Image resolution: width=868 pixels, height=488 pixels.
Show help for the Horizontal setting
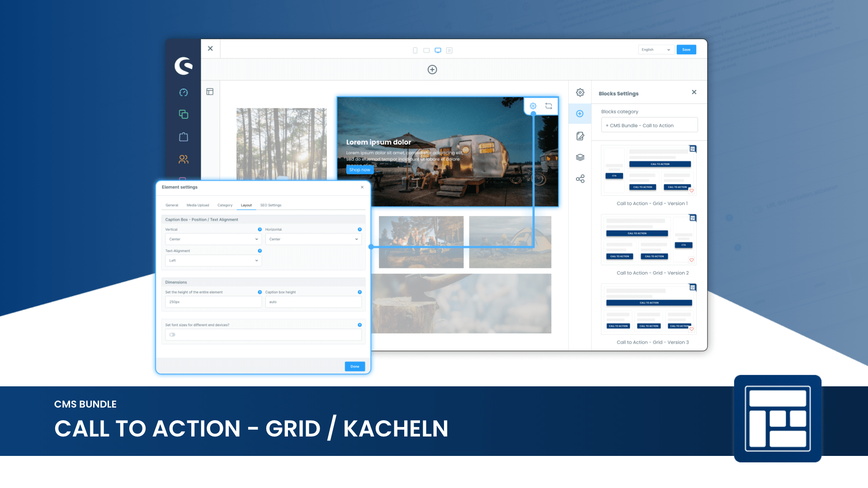[x=360, y=230]
